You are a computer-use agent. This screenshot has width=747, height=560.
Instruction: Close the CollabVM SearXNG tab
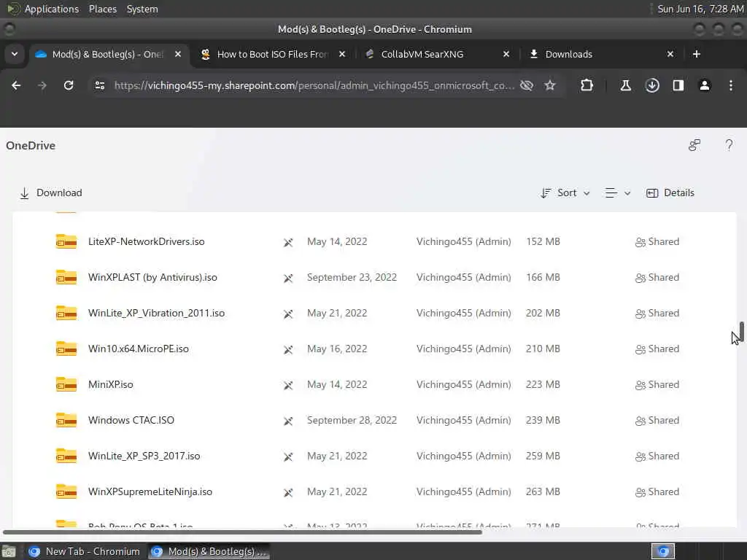point(506,54)
